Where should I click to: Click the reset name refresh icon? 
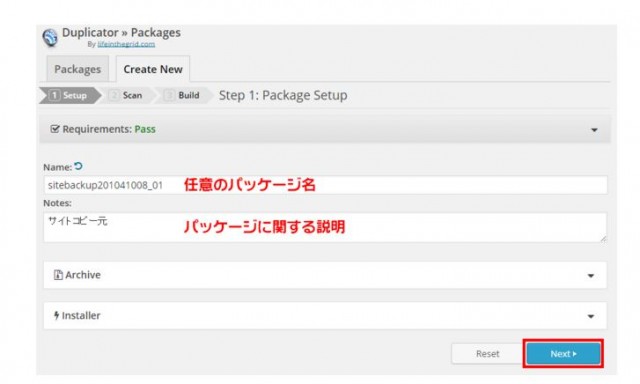point(78,166)
